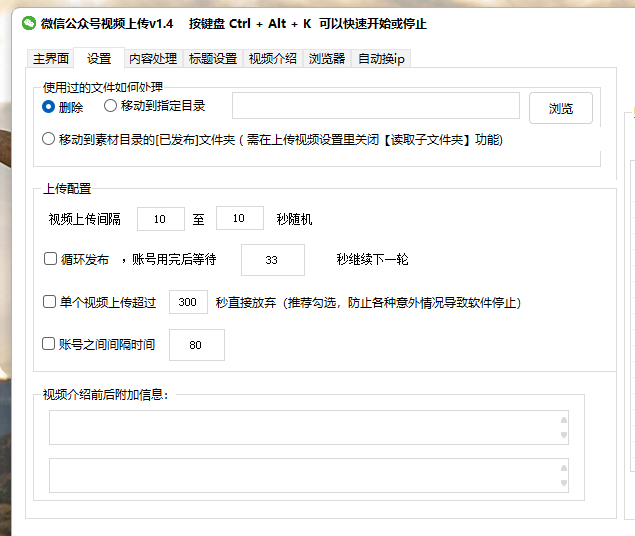Image resolution: width=635 pixels, height=536 pixels.
Task: Open the 视频介绍 tab
Action: pos(273,59)
